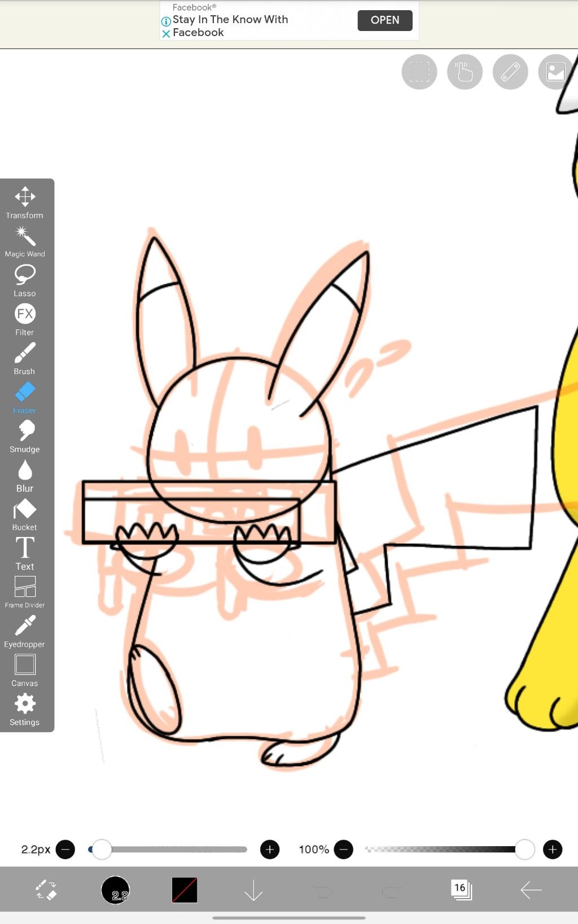Tap the stabilizer hand icon
This screenshot has width=578, height=924.
click(465, 72)
